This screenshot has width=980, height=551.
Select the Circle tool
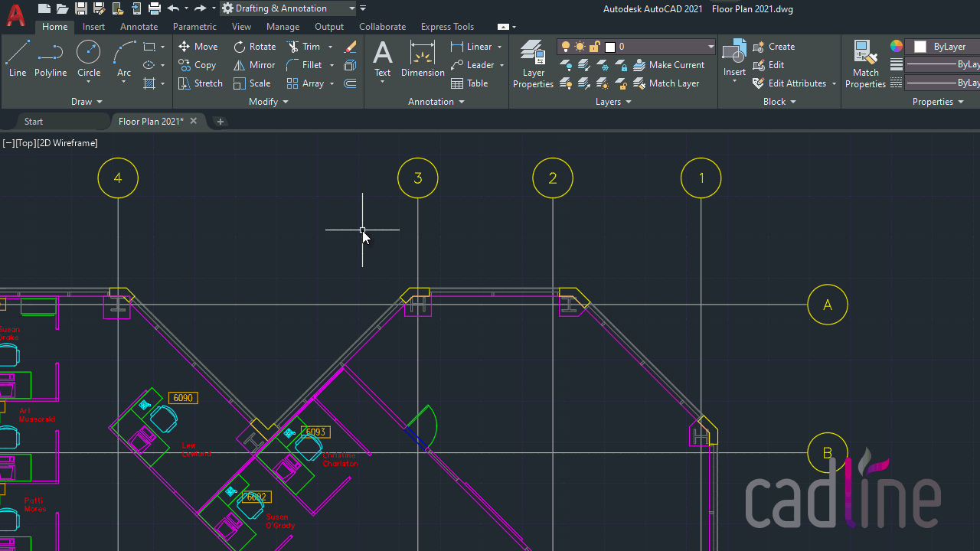click(88, 54)
